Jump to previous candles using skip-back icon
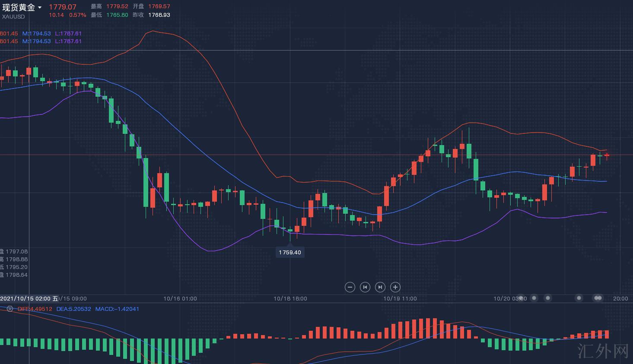This screenshot has width=633, height=364. click(365, 287)
